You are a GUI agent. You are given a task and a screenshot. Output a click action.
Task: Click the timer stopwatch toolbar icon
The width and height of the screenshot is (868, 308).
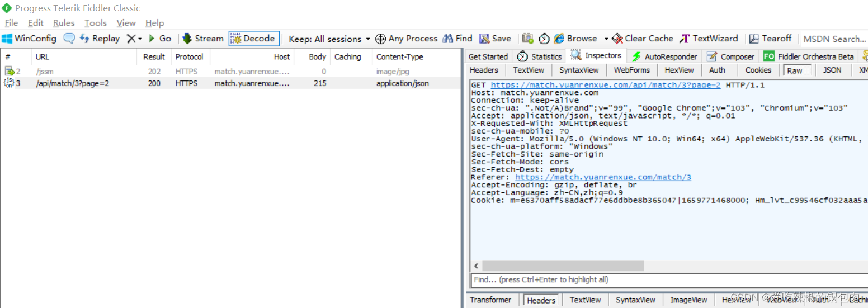(x=544, y=39)
